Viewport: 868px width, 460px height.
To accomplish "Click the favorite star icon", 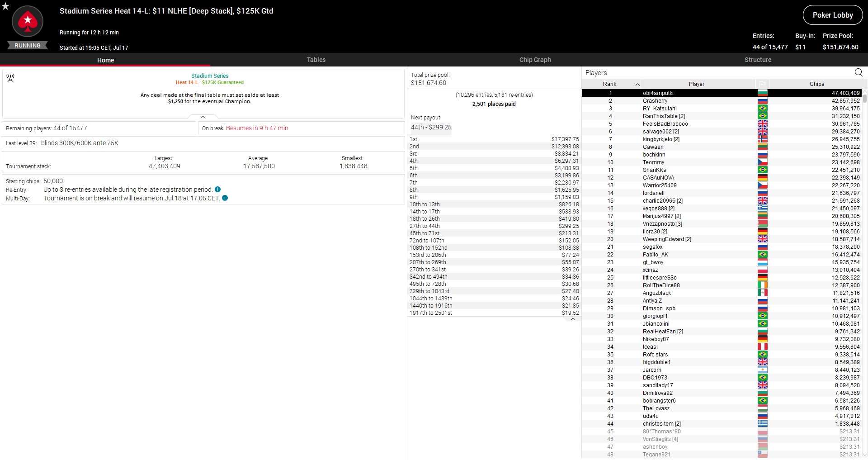I will pos(5,6).
